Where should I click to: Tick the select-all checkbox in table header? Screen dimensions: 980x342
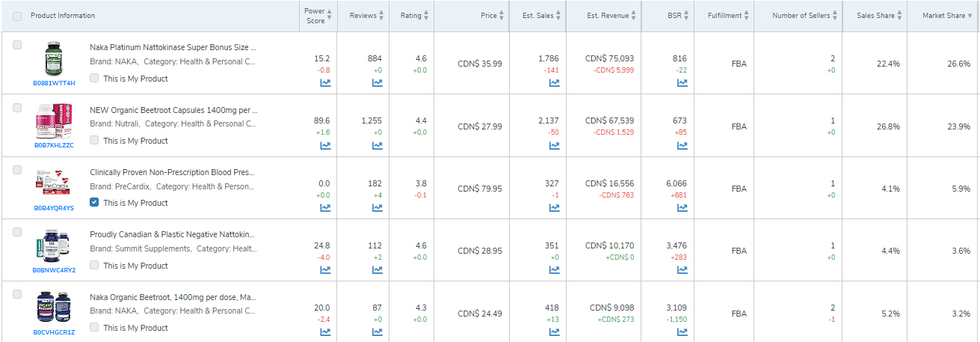click(x=17, y=16)
